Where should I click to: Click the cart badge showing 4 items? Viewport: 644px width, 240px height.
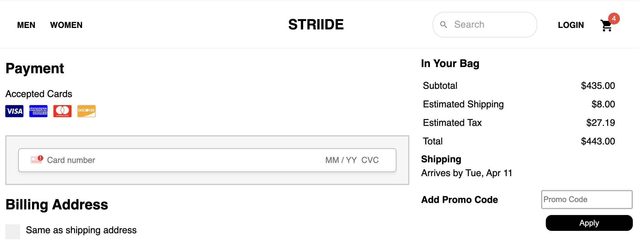click(614, 19)
